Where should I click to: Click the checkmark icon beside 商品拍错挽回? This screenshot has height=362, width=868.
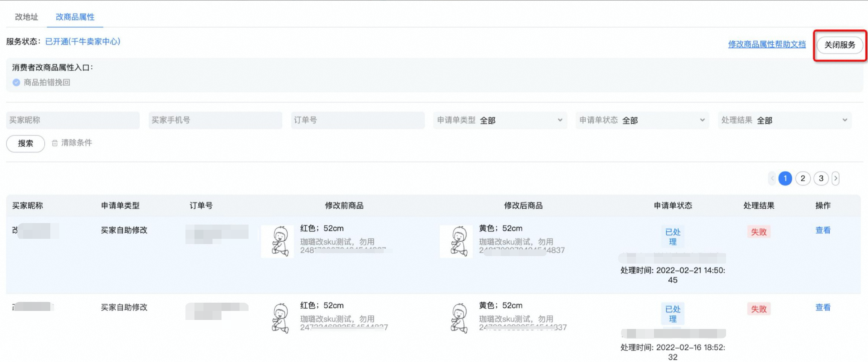click(x=16, y=82)
